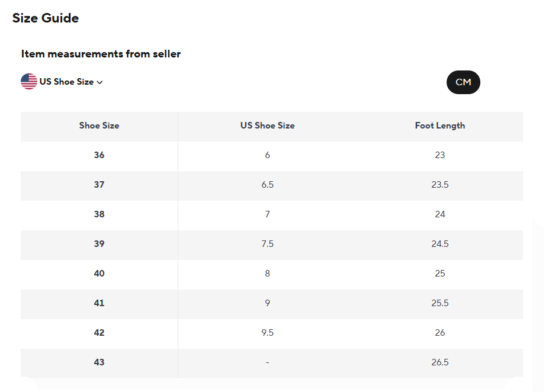Click shoe size 40 row label
555x392 pixels.
point(99,274)
